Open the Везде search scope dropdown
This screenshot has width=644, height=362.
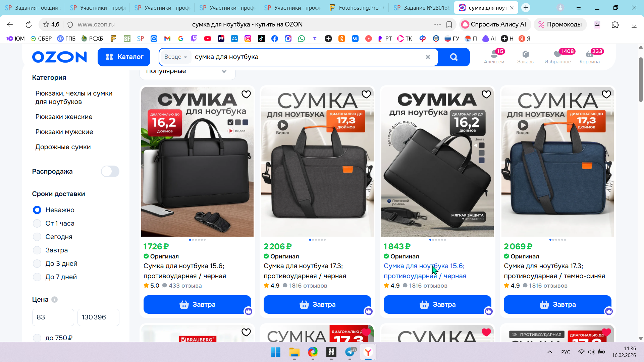tap(176, 57)
